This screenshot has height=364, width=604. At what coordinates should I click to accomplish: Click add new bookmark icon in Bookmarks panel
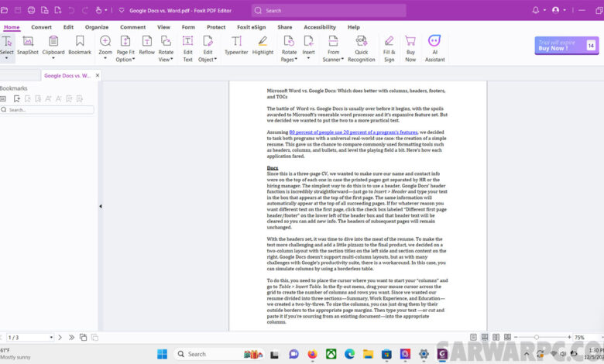16,99
